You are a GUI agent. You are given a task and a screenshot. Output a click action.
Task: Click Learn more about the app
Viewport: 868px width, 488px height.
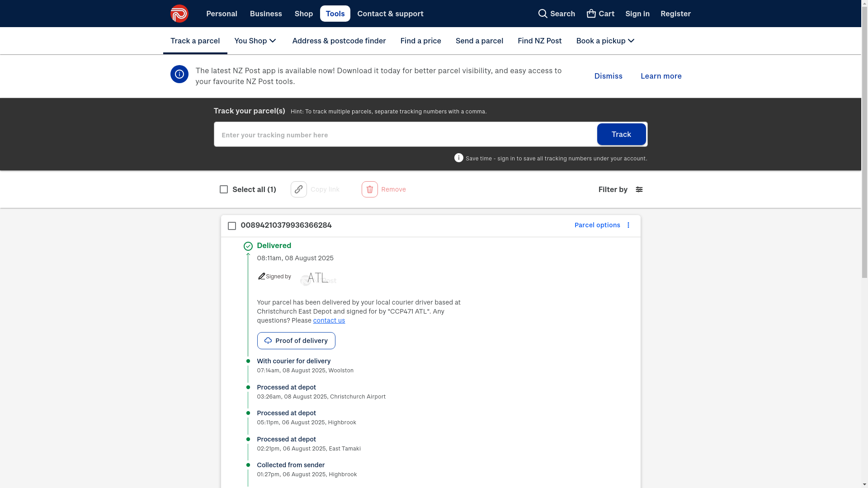pos(661,76)
